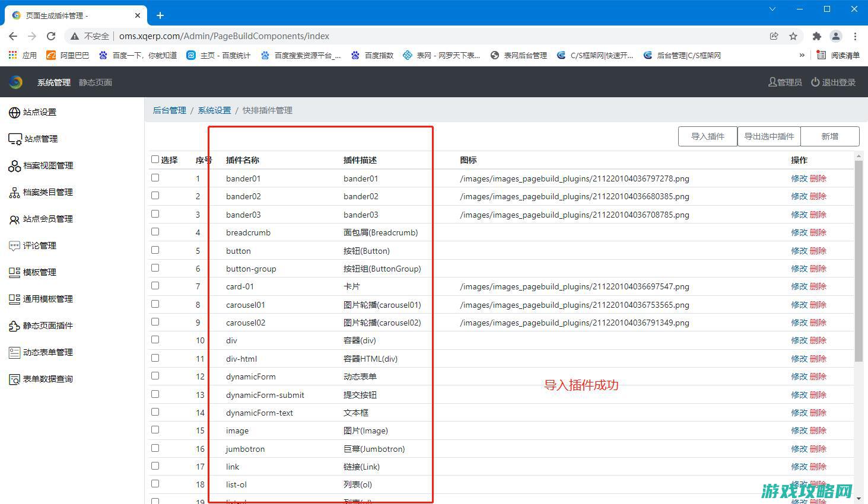Open the 应用 apps shortcut

point(23,55)
